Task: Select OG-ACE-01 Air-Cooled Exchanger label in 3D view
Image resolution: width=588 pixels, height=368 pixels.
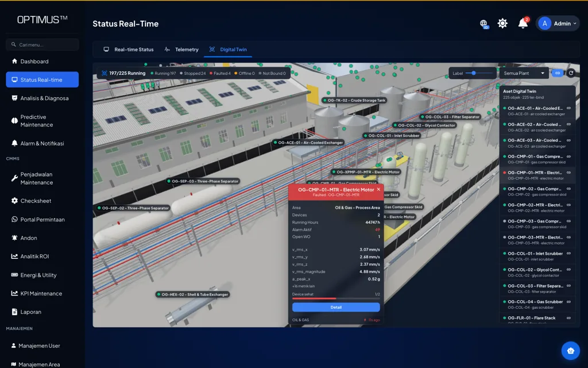Action: pyautogui.click(x=308, y=143)
